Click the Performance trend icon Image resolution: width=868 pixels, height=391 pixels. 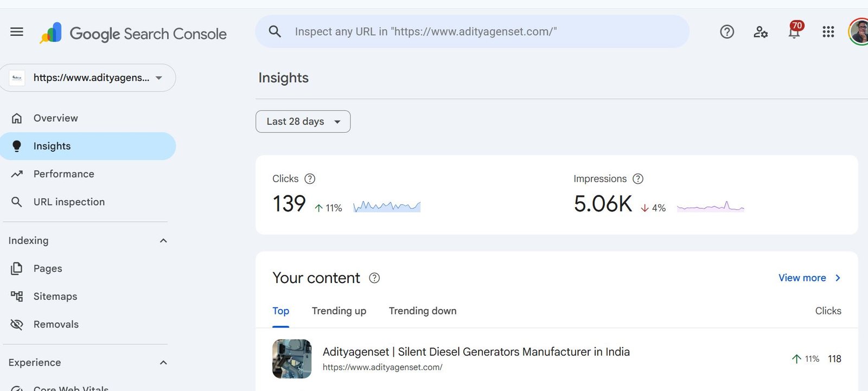pos(17,174)
